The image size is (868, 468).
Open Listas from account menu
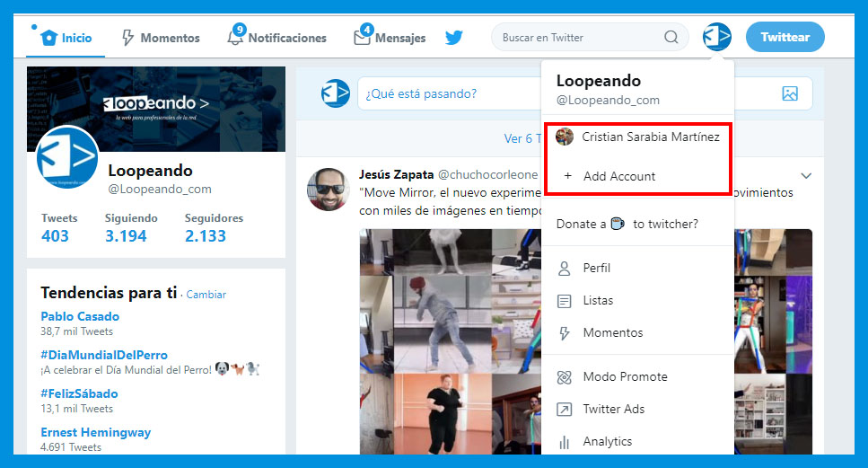(637, 301)
